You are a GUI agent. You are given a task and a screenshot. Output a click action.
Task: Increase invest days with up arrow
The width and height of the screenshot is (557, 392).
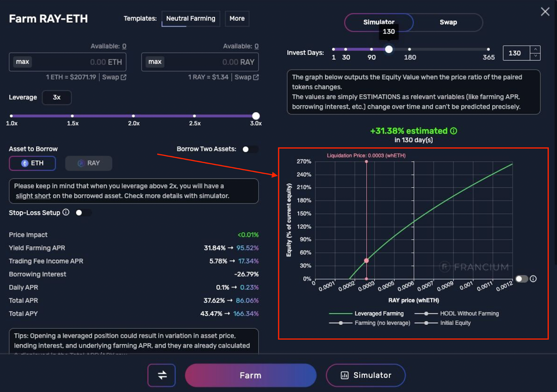pos(535,49)
